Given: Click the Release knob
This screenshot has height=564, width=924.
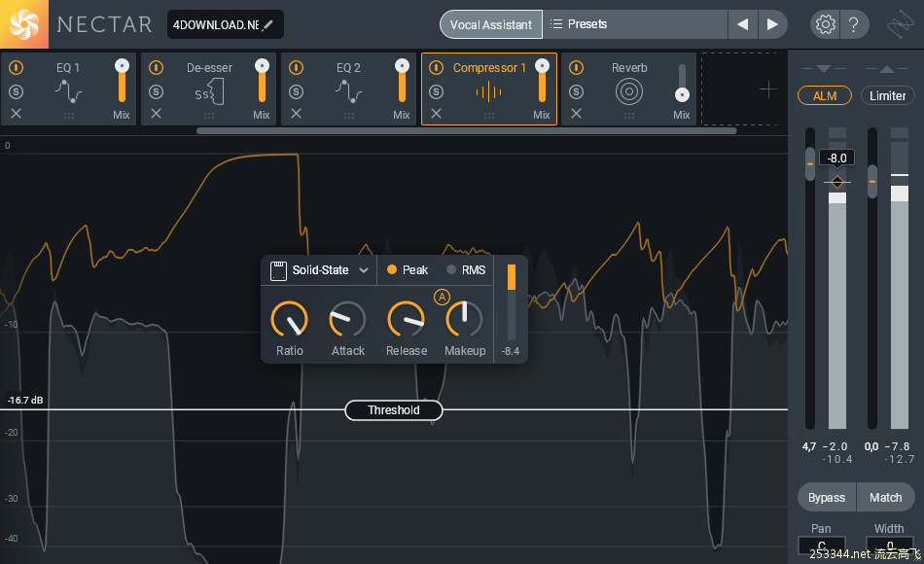Looking at the screenshot, I should tap(406, 320).
